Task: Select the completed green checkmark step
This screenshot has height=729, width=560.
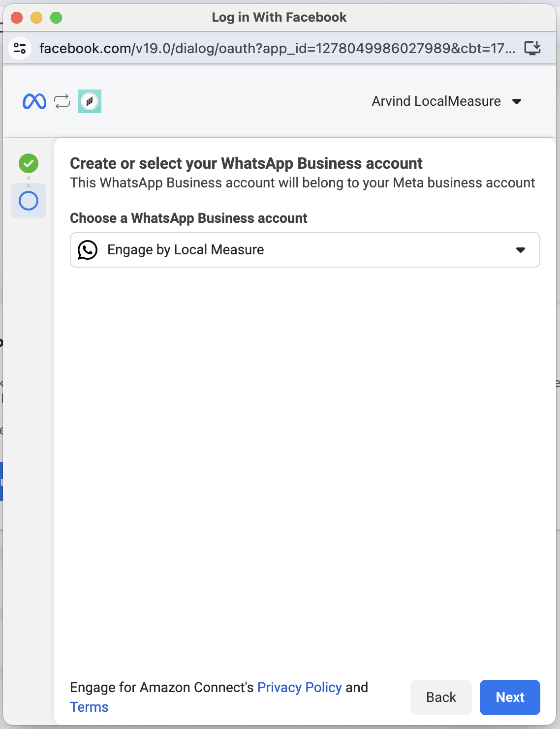Action: tap(29, 163)
